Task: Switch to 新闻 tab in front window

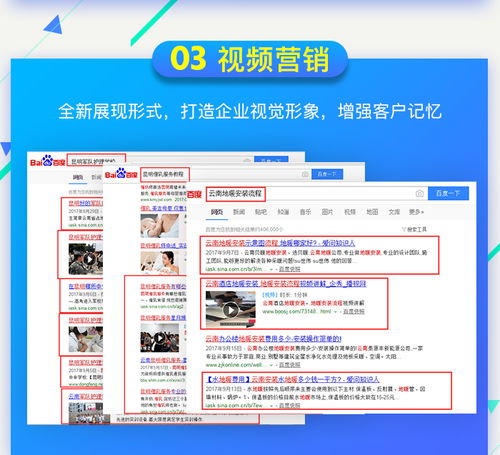Action: click(239, 212)
